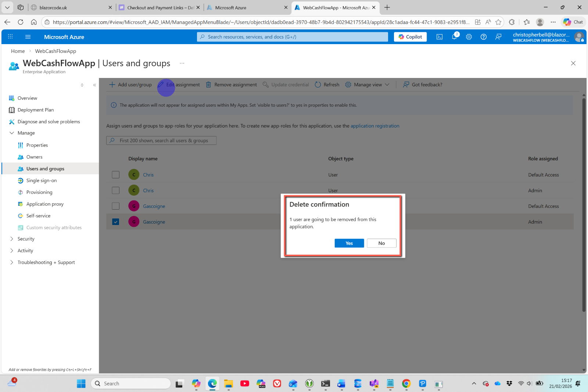This screenshot has height=392, width=588.
Task: Open Azure Cloud Shell icon
Action: pos(440,37)
